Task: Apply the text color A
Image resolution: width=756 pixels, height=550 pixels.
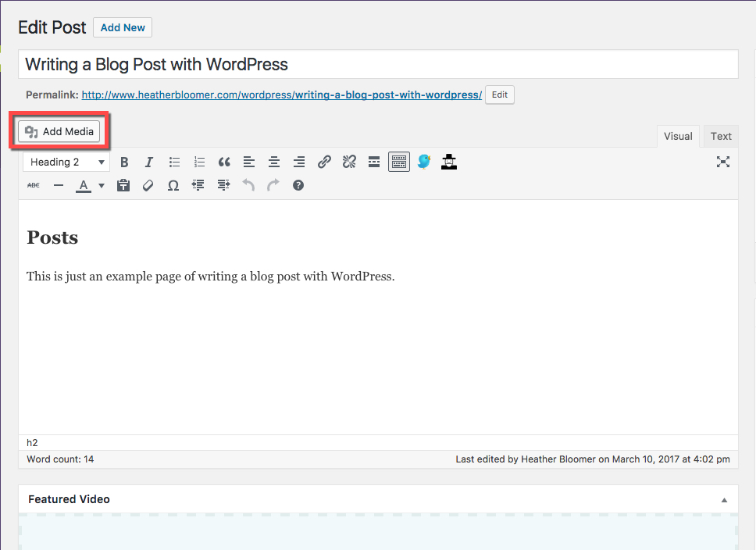Action: click(x=84, y=186)
